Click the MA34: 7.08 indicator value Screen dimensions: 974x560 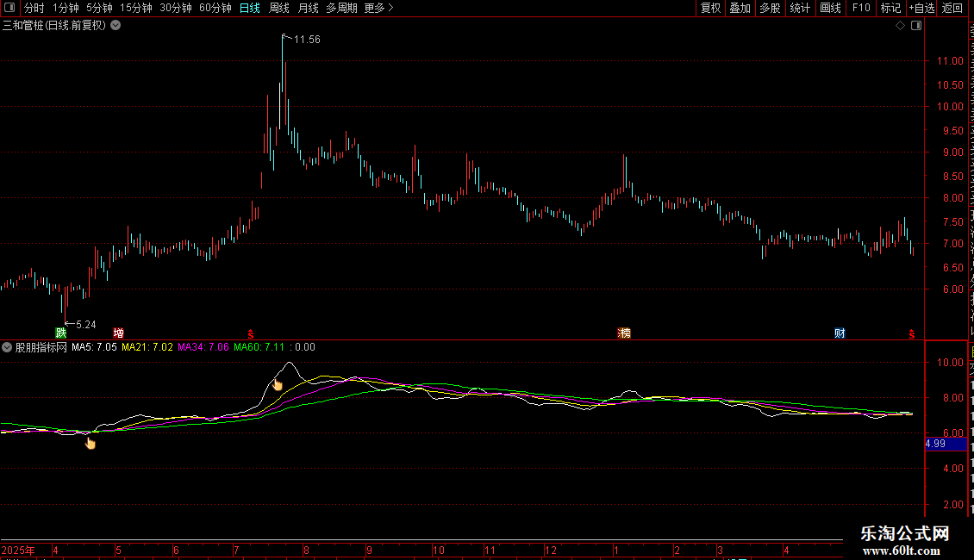[203, 347]
